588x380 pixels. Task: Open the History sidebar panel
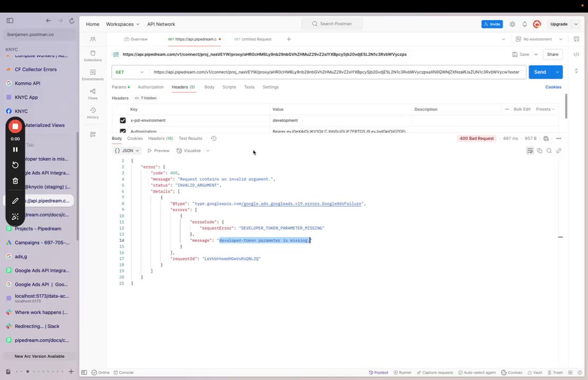(92, 113)
